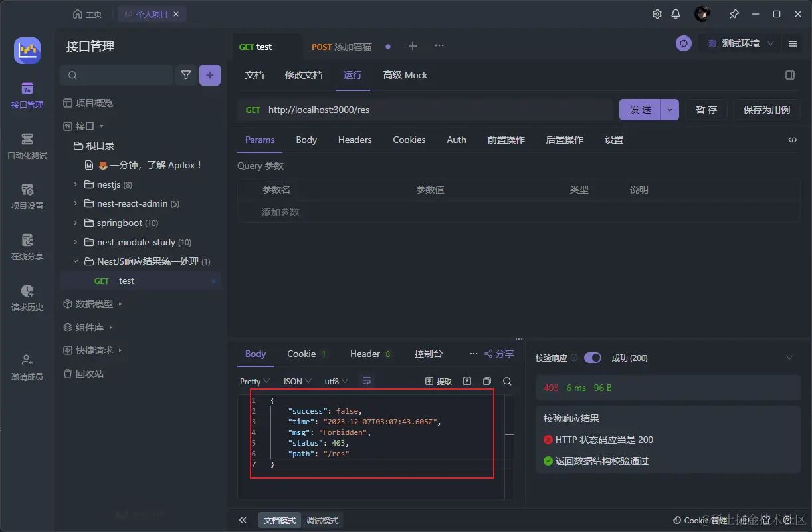
Task: Click the 保存为用例 button
Action: pyautogui.click(x=767, y=110)
